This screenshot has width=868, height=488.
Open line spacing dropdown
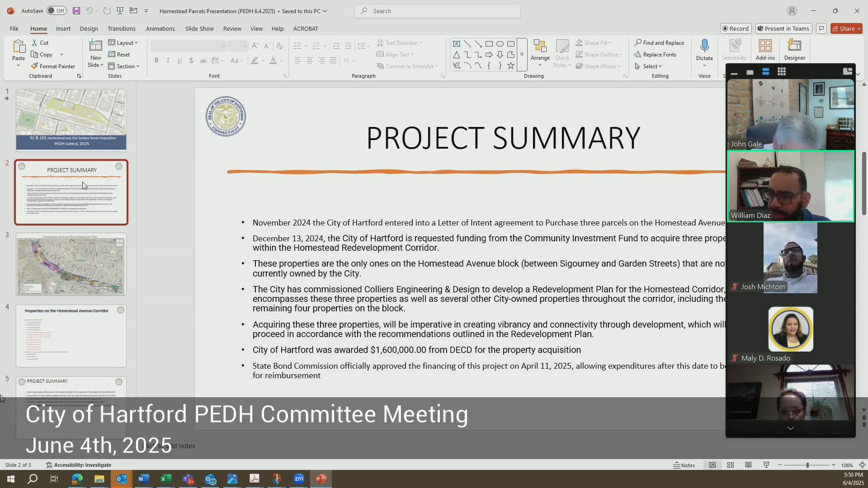point(363,46)
